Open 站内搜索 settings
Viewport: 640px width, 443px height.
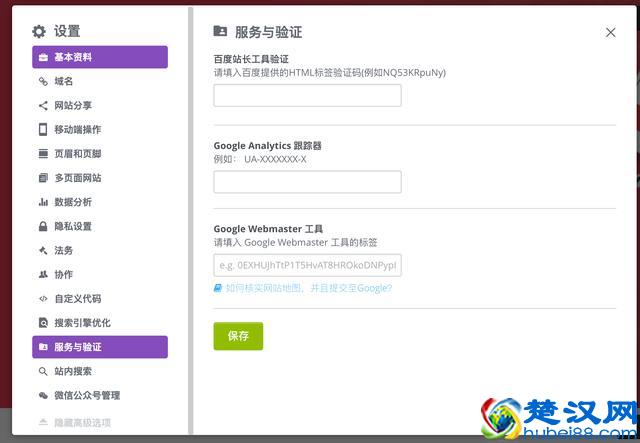click(100, 371)
